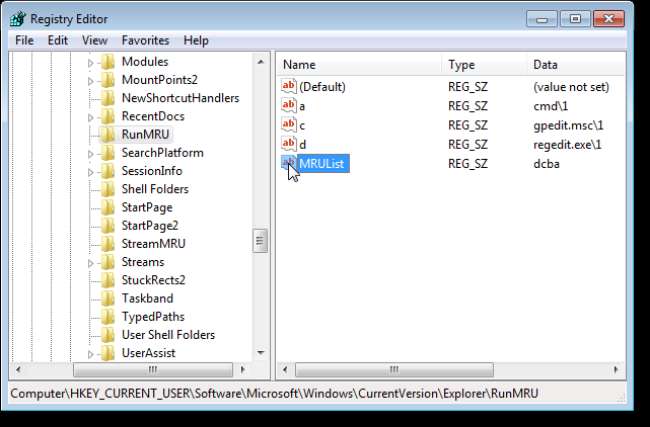Expand the UserAssist key

pos(90,354)
